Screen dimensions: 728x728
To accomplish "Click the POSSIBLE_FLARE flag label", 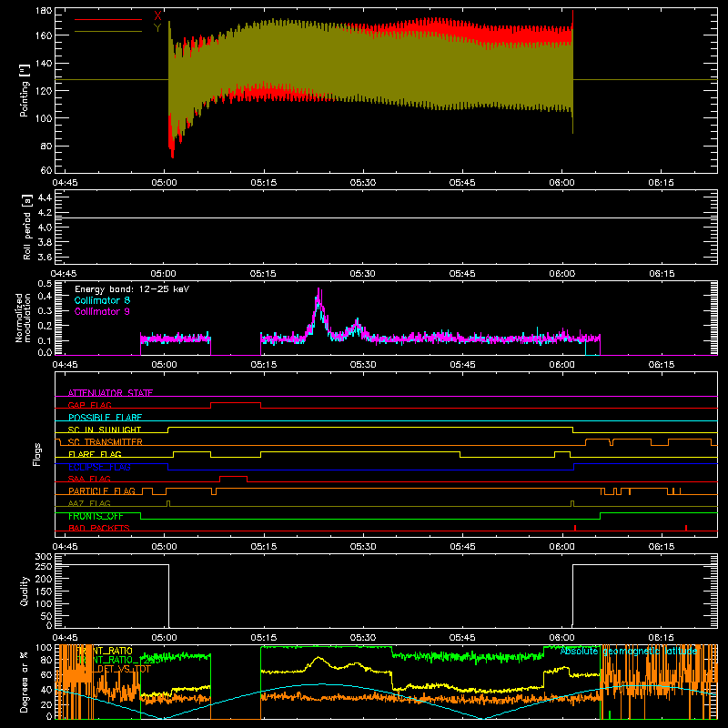I will click(105, 418).
